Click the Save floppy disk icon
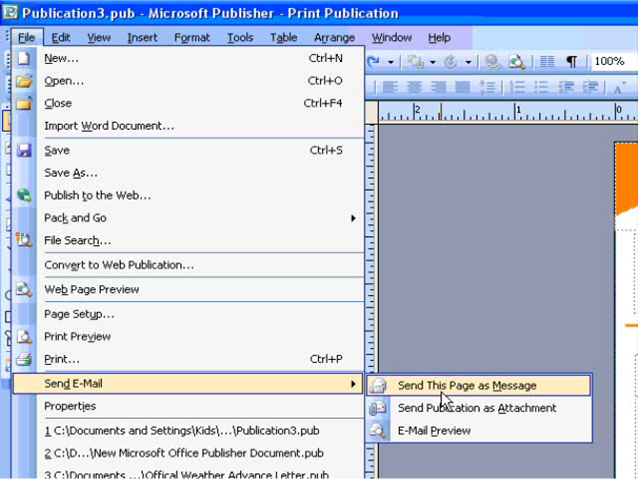 [x=24, y=151]
